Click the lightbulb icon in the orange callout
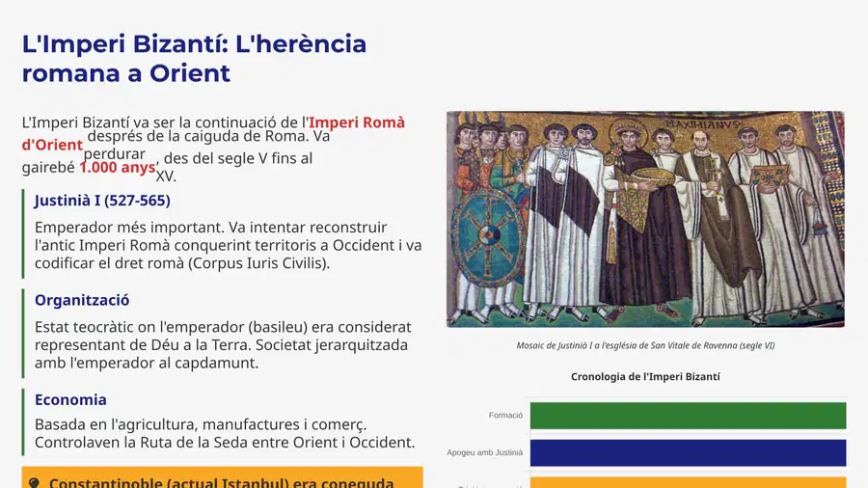 click(34, 483)
